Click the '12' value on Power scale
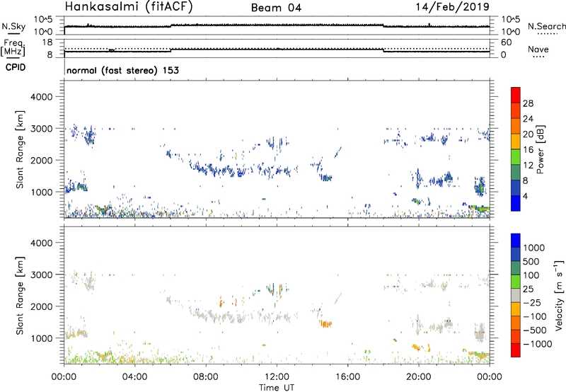 point(528,166)
